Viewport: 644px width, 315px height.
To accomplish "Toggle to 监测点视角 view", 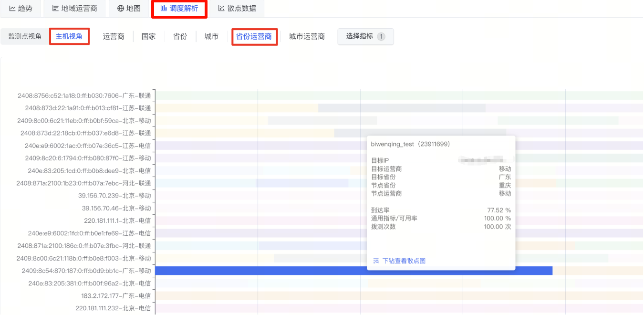I will (x=25, y=36).
